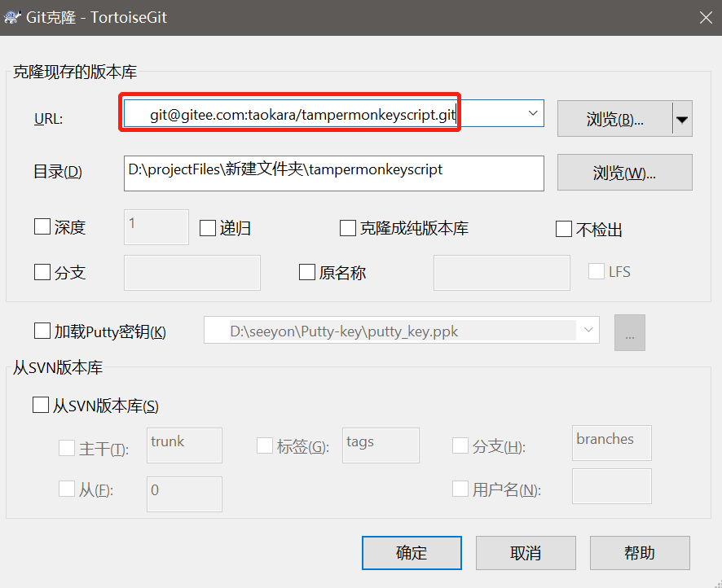
Task: Tick the 克隆成纯版本库 checkbox
Action: (x=348, y=228)
